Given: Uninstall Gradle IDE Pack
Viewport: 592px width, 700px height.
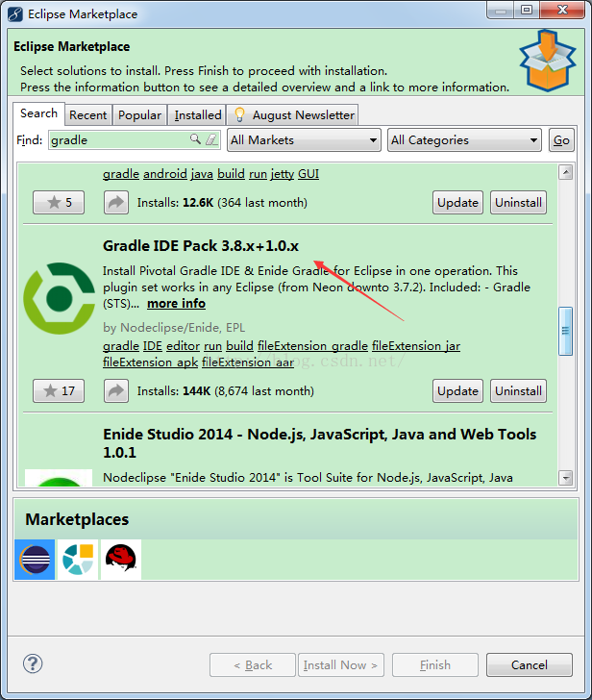Looking at the screenshot, I should click(x=518, y=390).
